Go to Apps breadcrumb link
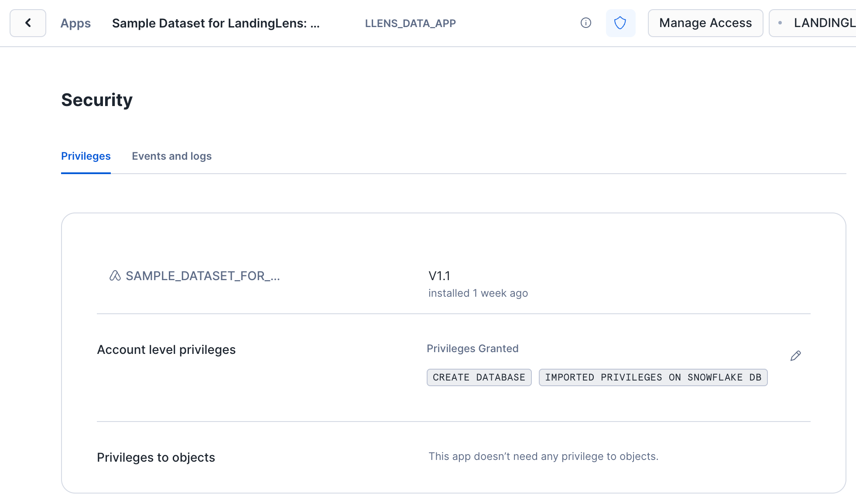The width and height of the screenshot is (856, 504). click(75, 23)
